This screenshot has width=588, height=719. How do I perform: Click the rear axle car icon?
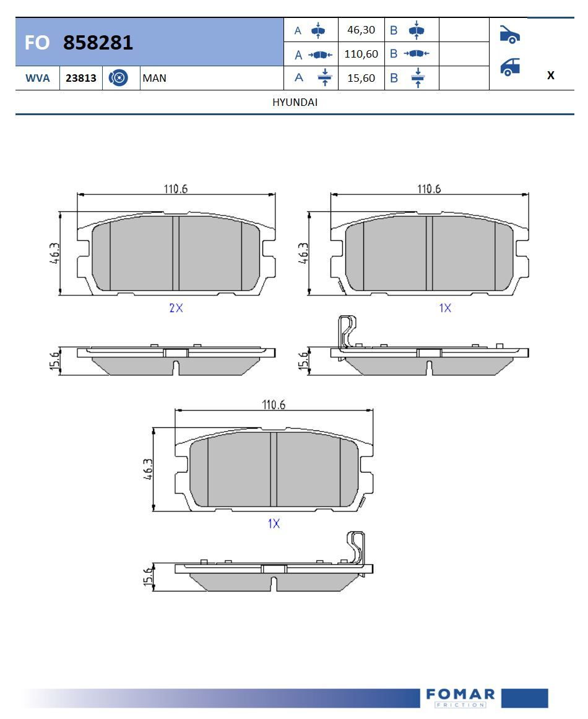click(510, 67)
